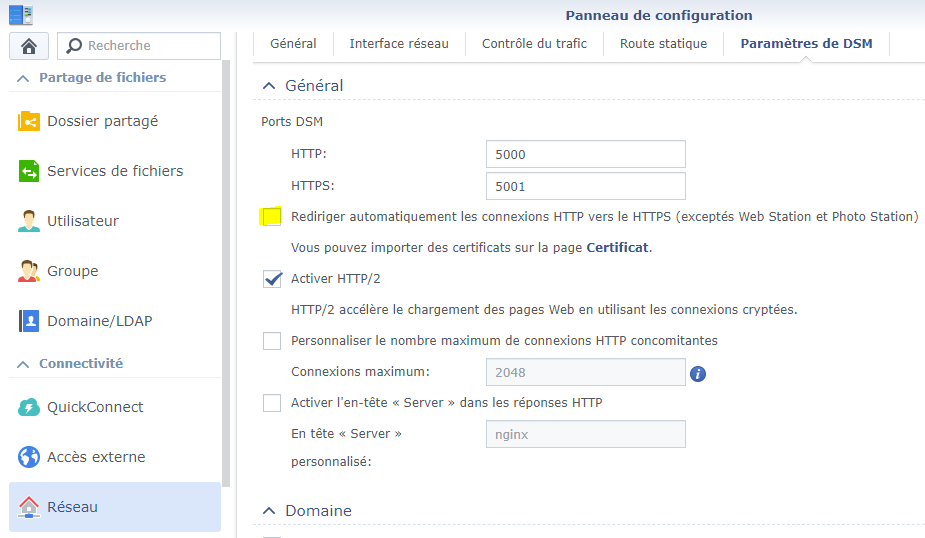Collapse the Général settings section
The width and height of the screenshot is (925, 538).
coord(268,87)
